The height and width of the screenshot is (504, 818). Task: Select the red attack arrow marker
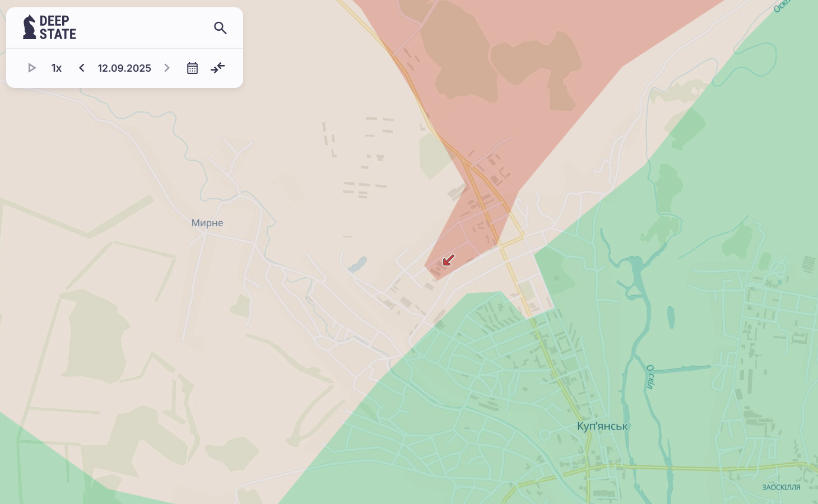448,260
